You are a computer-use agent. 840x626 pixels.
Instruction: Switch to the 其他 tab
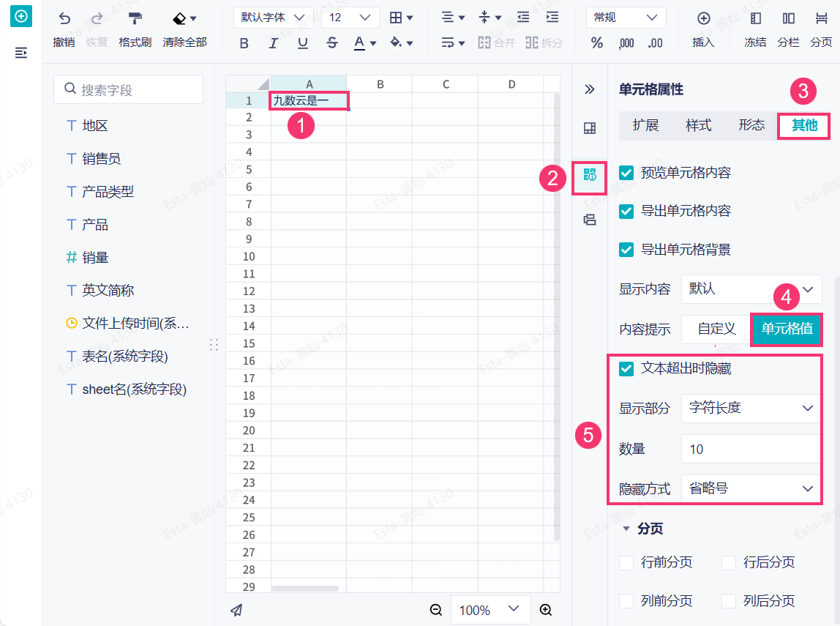point(804,126)
